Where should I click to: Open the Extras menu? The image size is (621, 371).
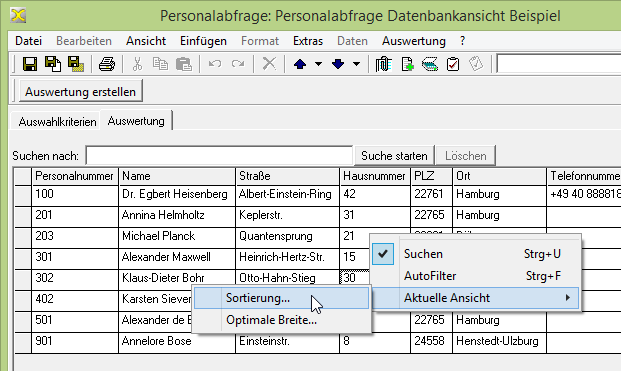(308, 41)
